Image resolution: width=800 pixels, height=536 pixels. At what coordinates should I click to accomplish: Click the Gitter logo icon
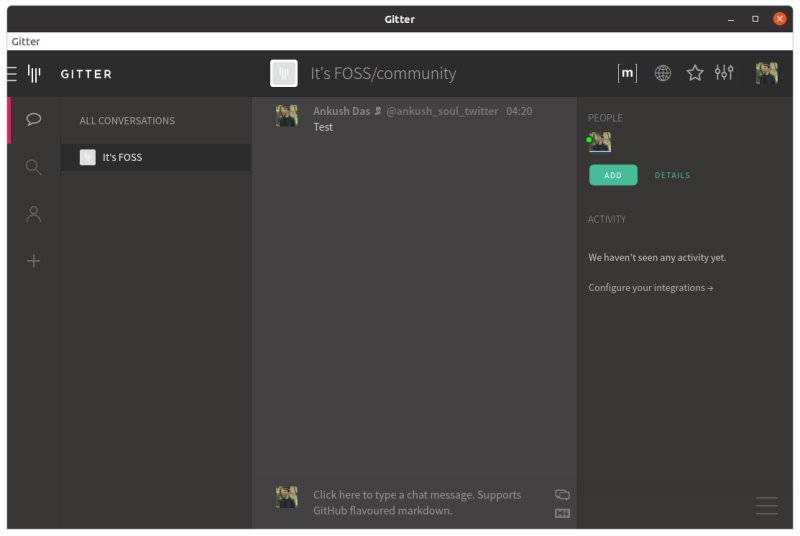[34, 74]
